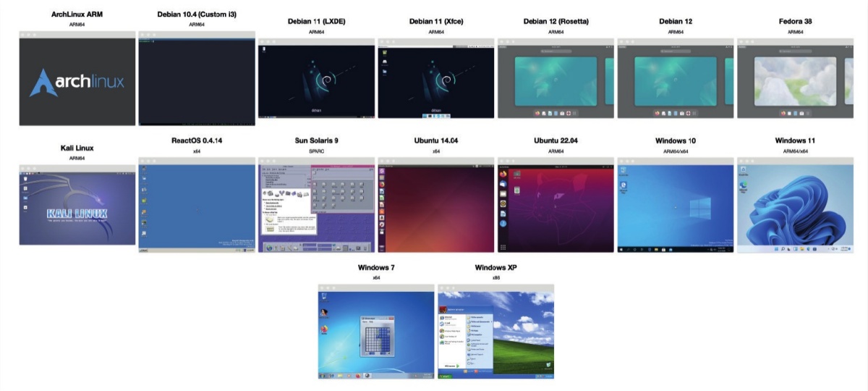Open the Fedora 38 screenshot thumbnail

(796, 78)
